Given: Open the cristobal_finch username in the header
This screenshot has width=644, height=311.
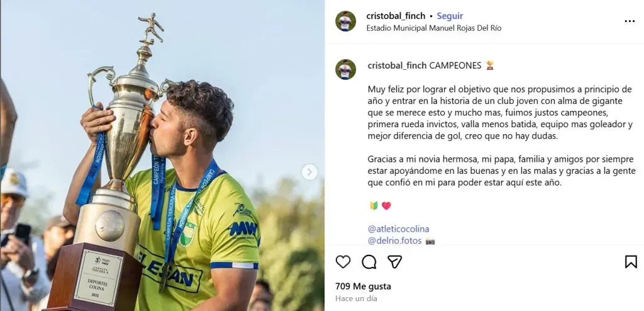Looking at the screenshot, I should tap(396, 16).
